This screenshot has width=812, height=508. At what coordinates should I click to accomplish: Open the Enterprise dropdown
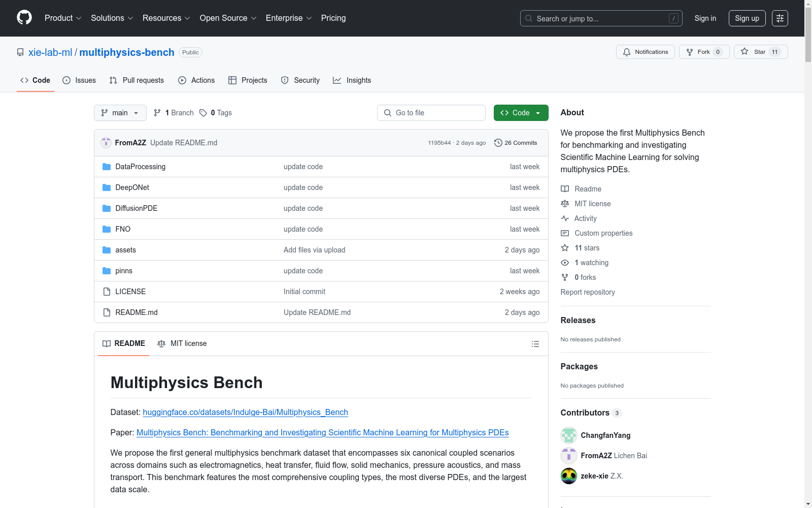tap(289, 18)
